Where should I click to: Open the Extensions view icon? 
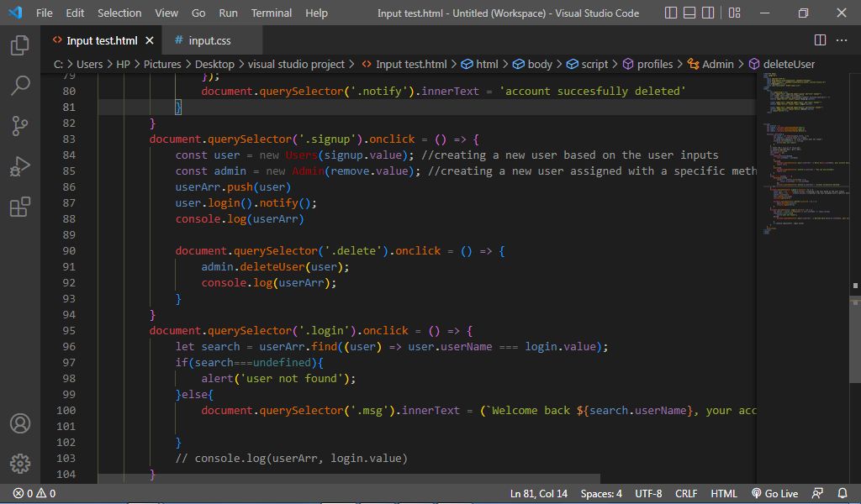(x=20, y=207)
